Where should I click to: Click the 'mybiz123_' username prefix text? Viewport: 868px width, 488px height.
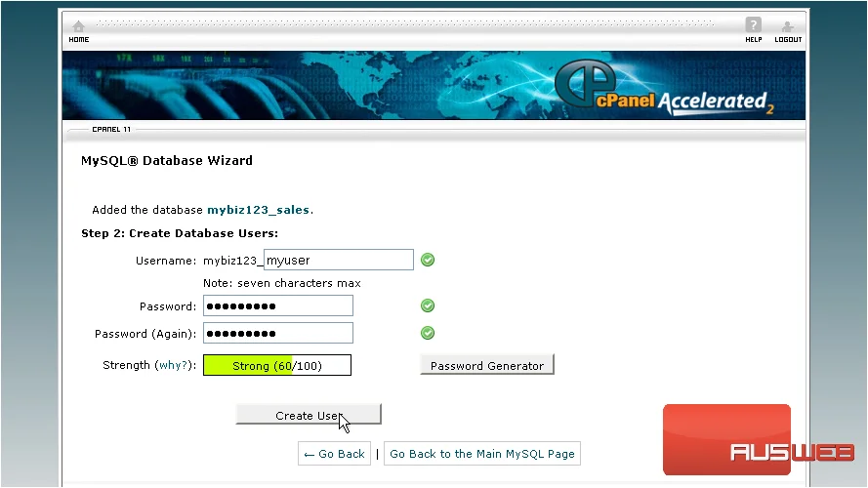pos(232,261)
